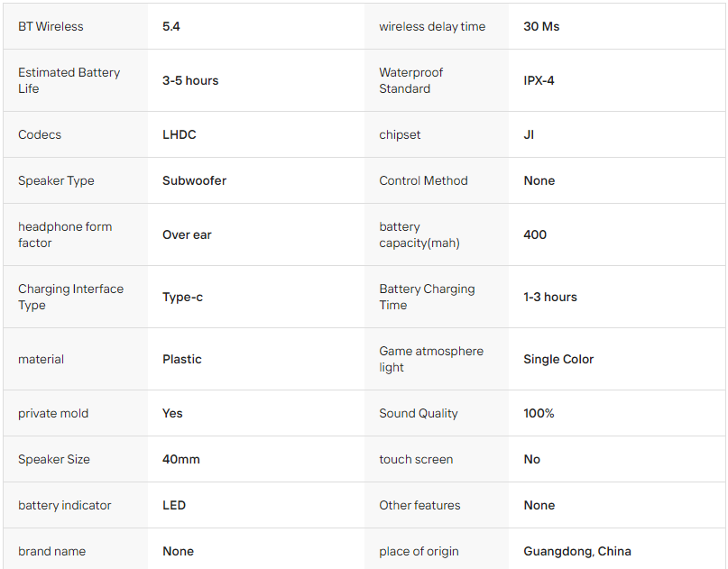Select the Type-c charging interface value
This screenshot has height=569, width=728.
(x=182, y=297)
